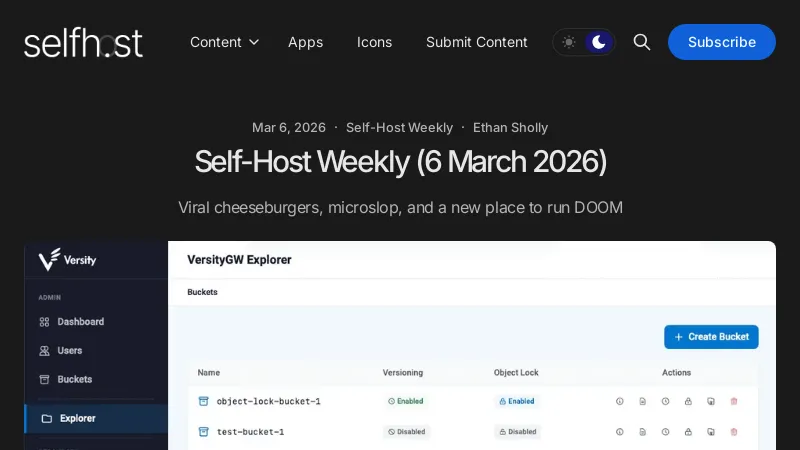Select the dark mode moon toggle
Viewport: 800px width, 450px height.
point(598,42)
